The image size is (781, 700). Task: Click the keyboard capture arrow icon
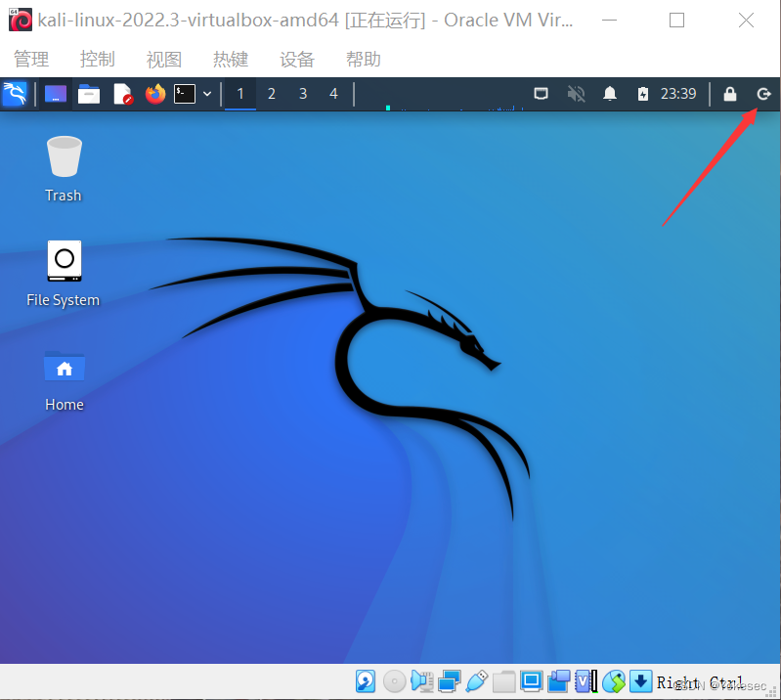click(641, 681)
